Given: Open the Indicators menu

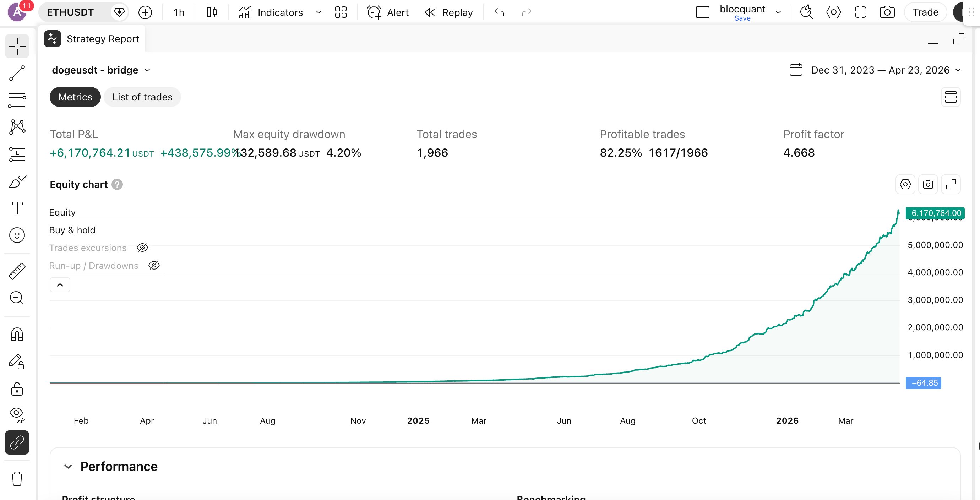Looking at the screenshot, I should pyautogui.click(x=280, y=12).
